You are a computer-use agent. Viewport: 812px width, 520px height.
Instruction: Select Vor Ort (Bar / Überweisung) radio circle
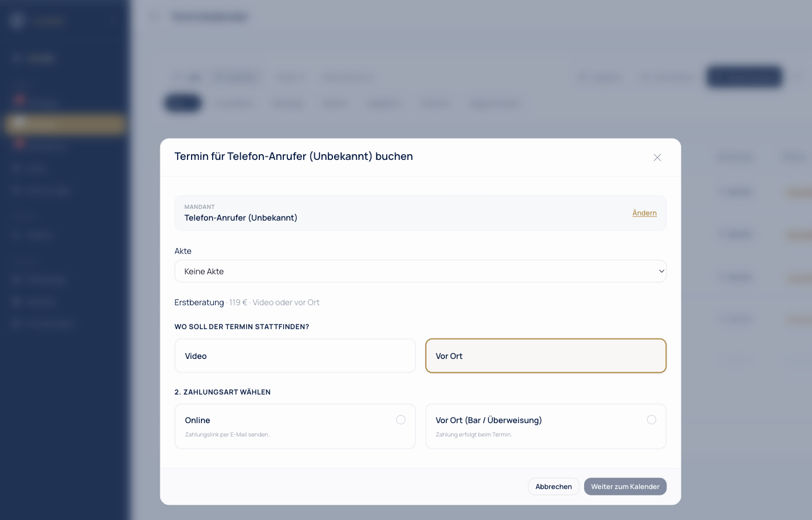coord(651,420)
